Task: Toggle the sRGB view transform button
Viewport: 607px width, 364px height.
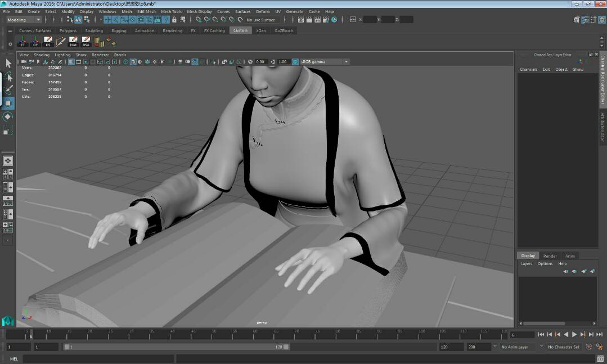Action: [295, 61]
